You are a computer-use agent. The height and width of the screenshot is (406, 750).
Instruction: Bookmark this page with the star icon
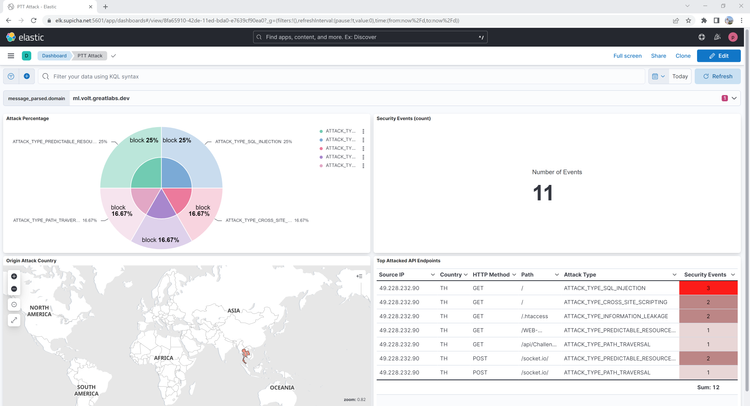(688, 20)
